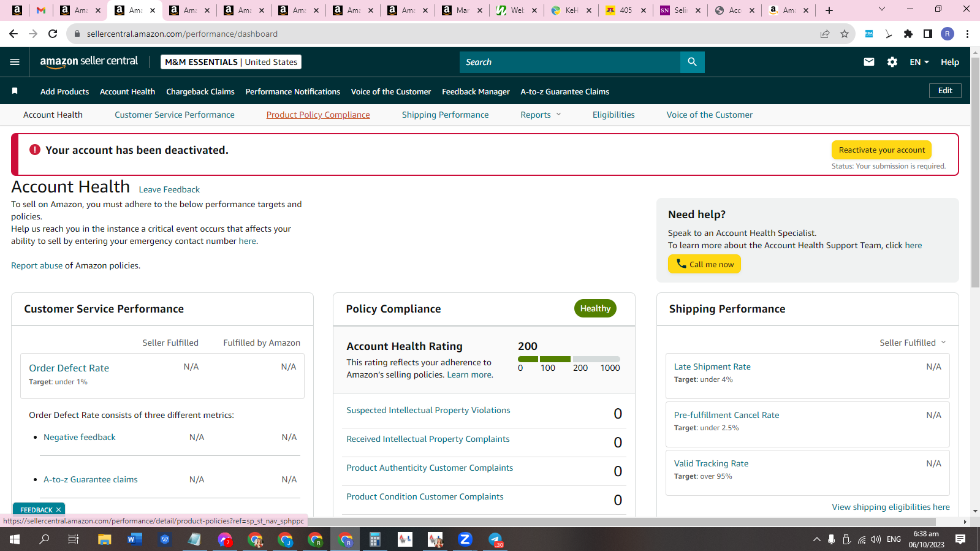Bookmark this page with the star icon
980x551 pixels.
point(845,34)
